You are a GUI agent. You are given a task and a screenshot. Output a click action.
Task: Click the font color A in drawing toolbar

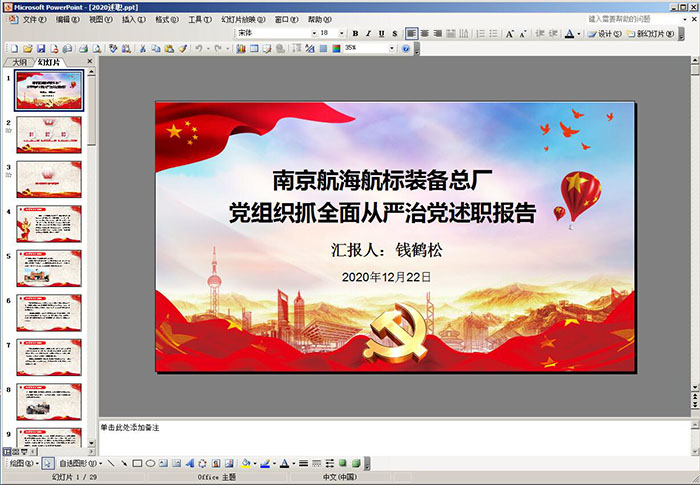point(284,464)
